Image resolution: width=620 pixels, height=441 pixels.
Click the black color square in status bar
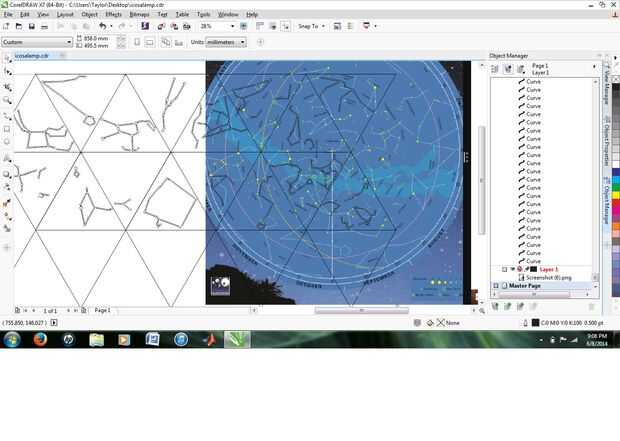click(x=535, y=323)
